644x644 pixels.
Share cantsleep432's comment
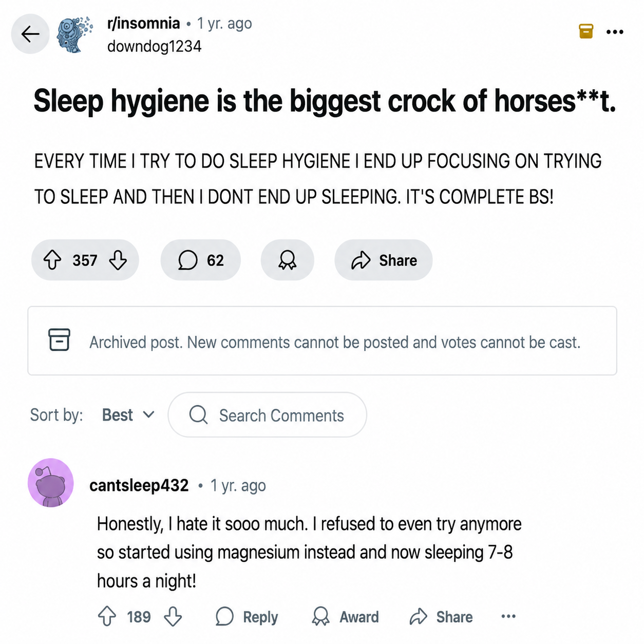pos(441,616)
